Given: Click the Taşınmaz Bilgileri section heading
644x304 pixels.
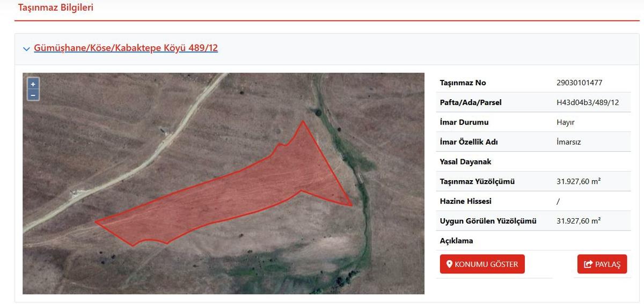Looking at the screenshot, I should [x=56, y=8].
